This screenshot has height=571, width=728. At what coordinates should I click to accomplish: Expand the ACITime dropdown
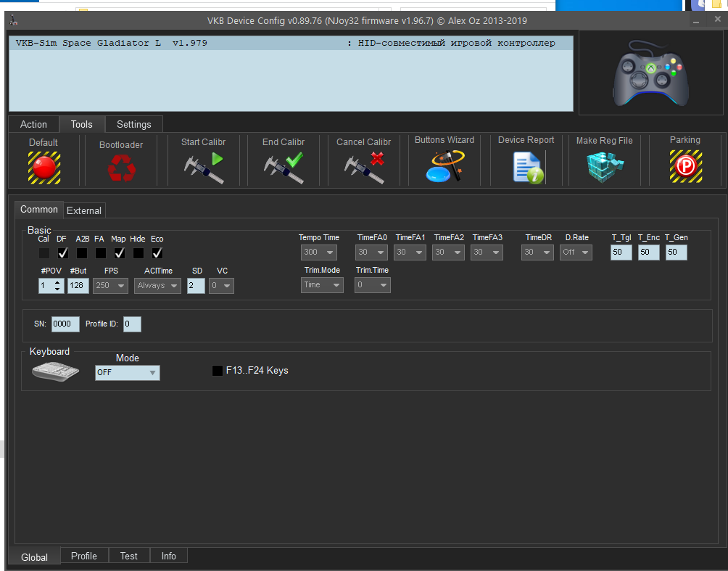[157, 286]
